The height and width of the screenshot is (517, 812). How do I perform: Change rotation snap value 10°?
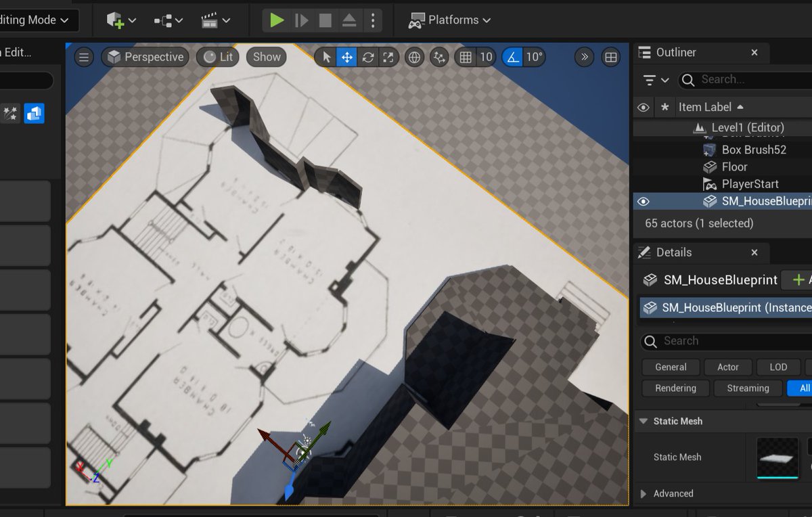pyautogui.click(x=535, y=57)
